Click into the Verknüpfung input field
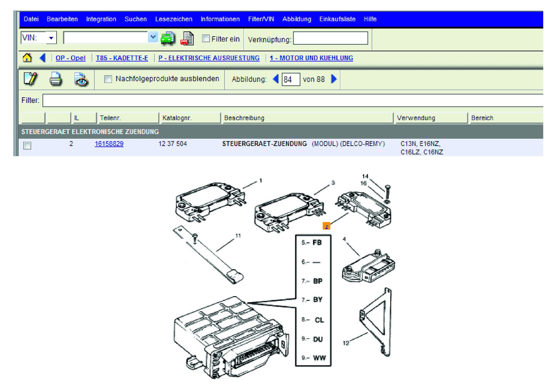549x392 pixels. pyautogui.click(x=330, y=38)
